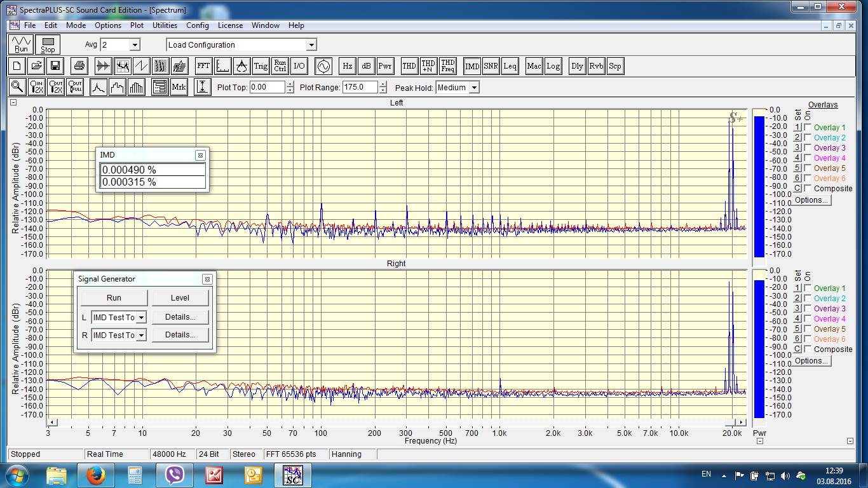
Task: Open the print icon in toolbar
Action: [x=79, y=66]
